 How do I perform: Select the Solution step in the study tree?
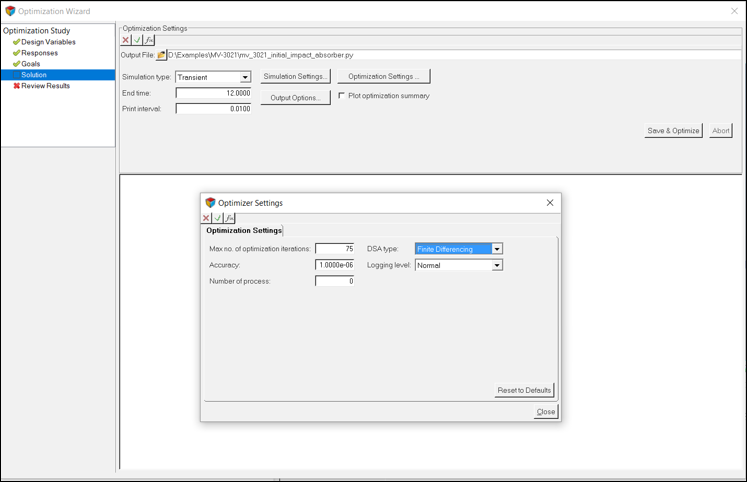click(x=58, y=75)
